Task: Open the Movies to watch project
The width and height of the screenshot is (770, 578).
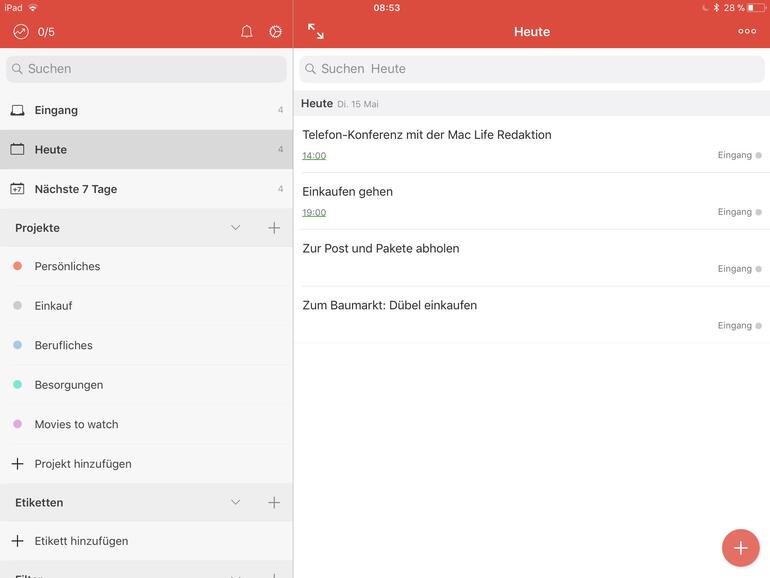Action: point(146,424)
